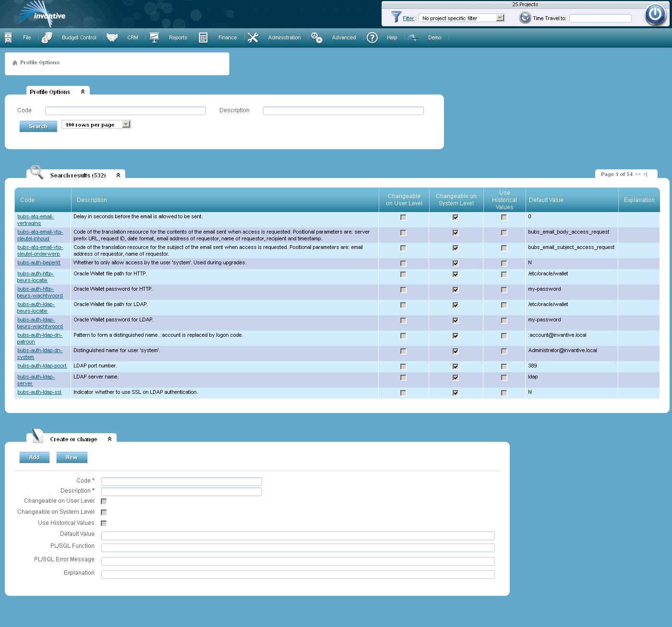Click the Code search input field

click(125, 111)
